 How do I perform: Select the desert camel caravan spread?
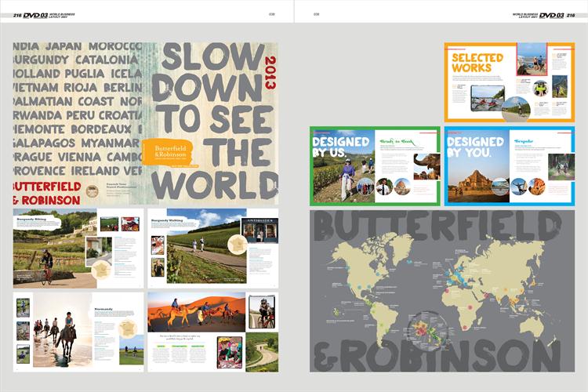click(212, 331)
